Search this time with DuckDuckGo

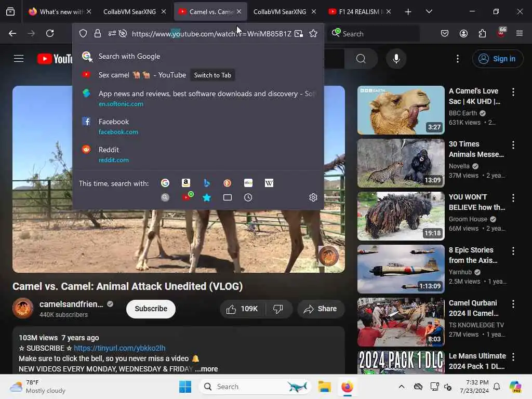pos(228,183)
